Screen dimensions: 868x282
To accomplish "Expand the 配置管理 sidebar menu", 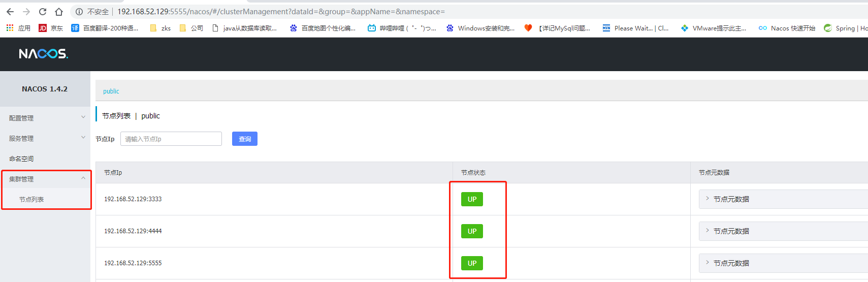I will (x=45, y=118).
